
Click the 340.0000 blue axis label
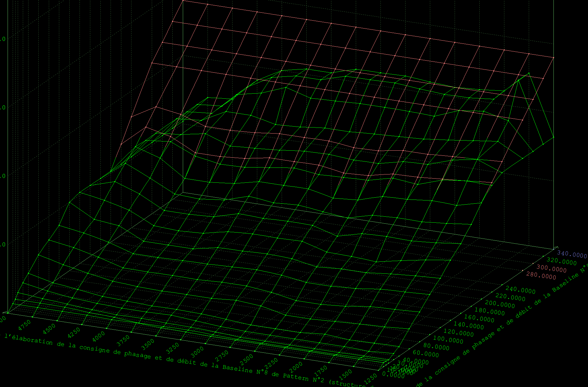(x=572, y=254)
